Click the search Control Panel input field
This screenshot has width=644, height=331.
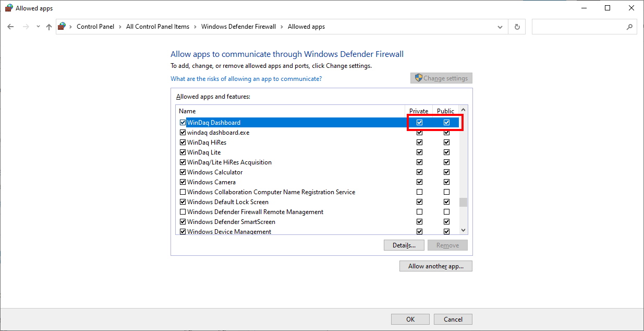584,27
